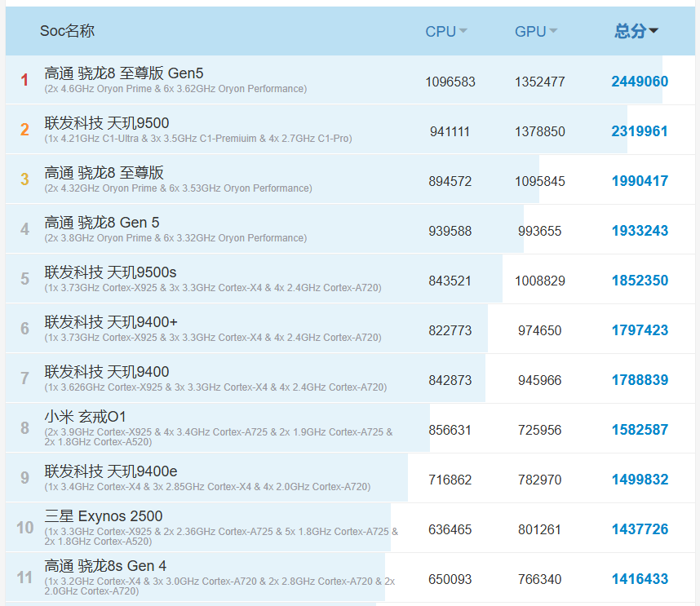Screen dimensions: 700x606
Task: Click GPU score 725956
Action: tap(540, 430)
